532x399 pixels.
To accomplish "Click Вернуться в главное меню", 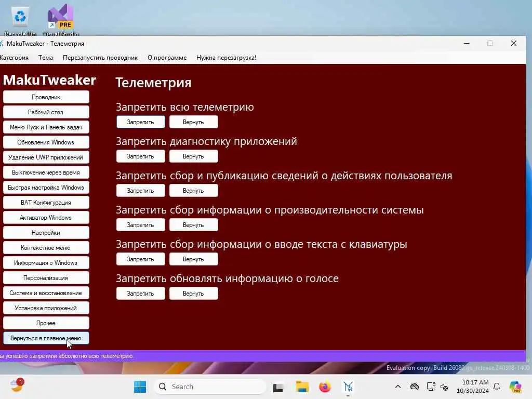I will (x=46, y=338).
